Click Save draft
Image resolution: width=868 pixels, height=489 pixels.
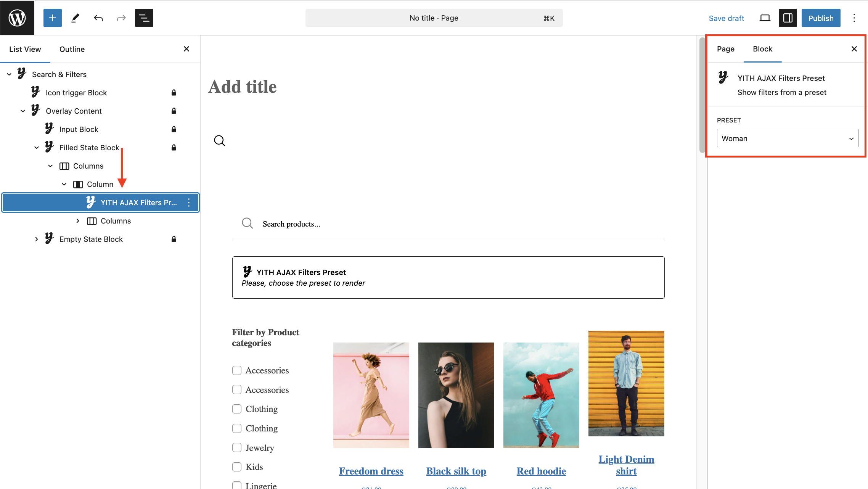726,18
